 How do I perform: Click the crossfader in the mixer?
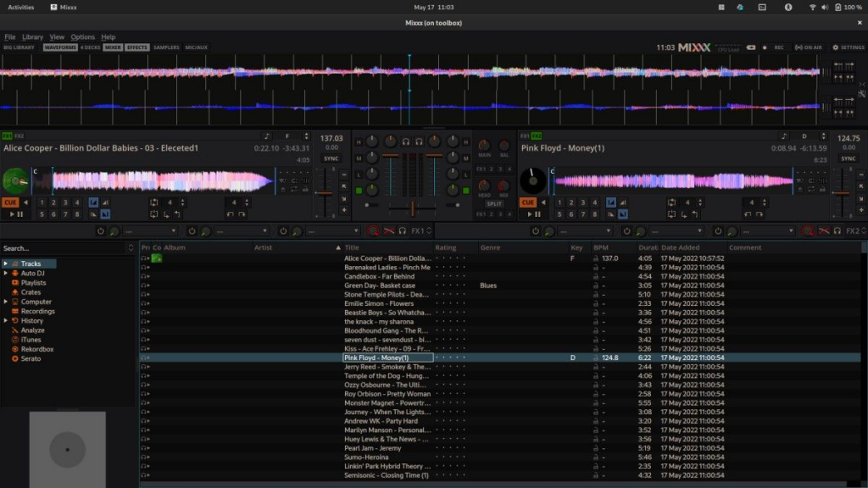[x=413, y=208]
